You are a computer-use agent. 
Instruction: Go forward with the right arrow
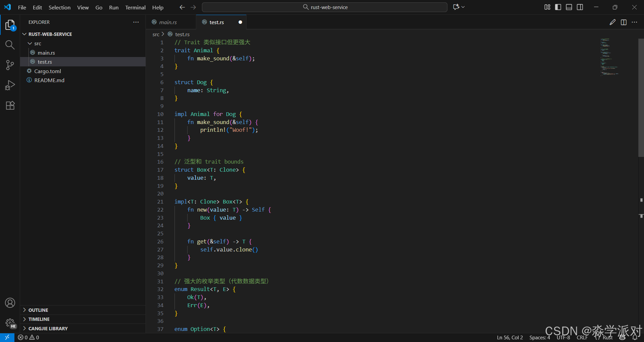coord(193,7)
